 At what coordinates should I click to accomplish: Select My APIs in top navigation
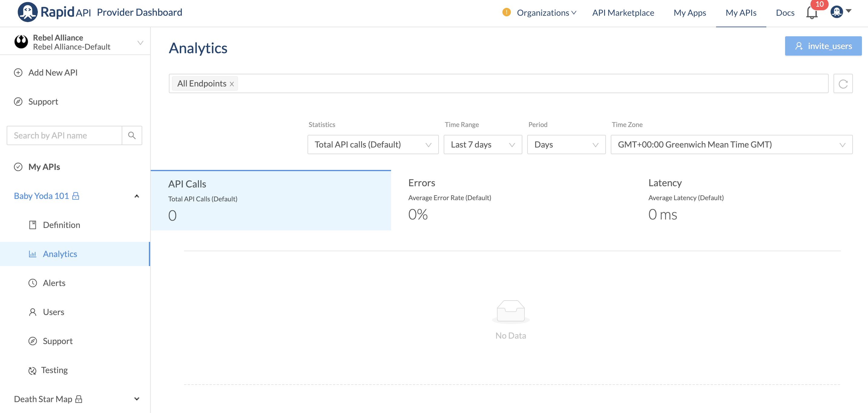click(x=741, y=13)
